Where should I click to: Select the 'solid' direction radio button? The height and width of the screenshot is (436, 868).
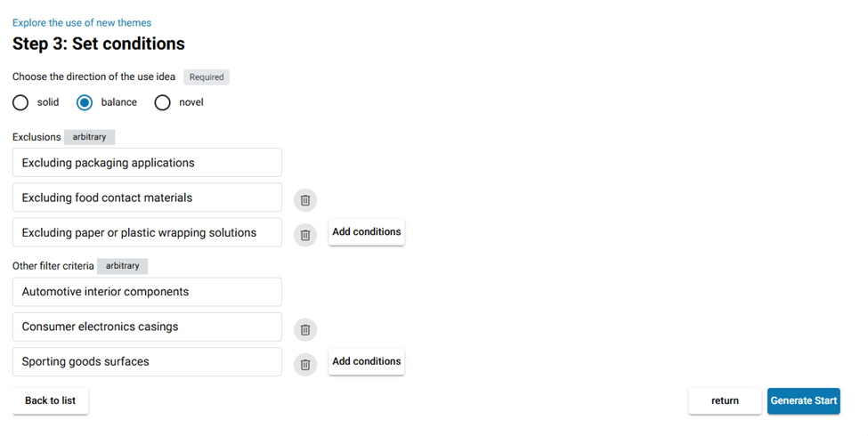click(20, 102)
